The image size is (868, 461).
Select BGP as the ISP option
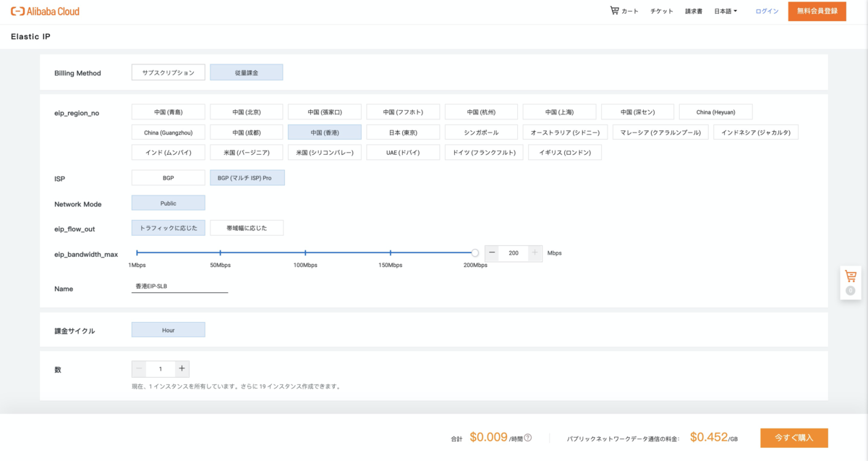168,177
